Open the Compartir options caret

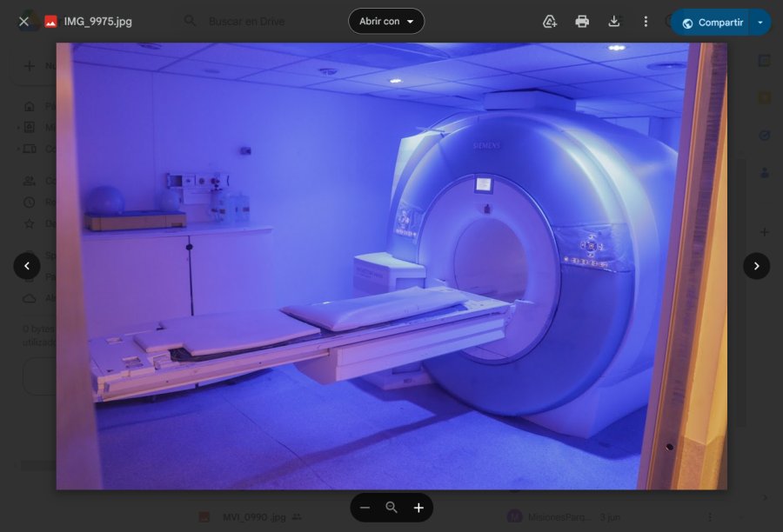tap(761, 22)
